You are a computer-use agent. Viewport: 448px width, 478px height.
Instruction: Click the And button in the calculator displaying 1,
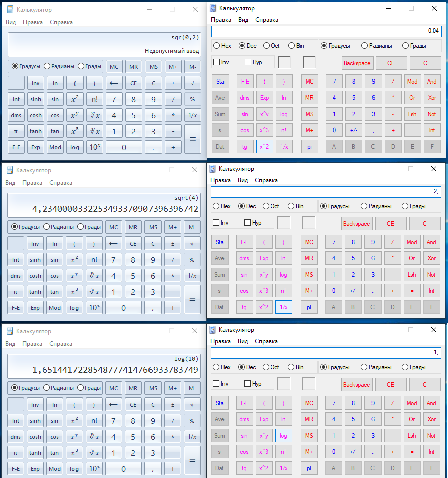coord(431,403)
